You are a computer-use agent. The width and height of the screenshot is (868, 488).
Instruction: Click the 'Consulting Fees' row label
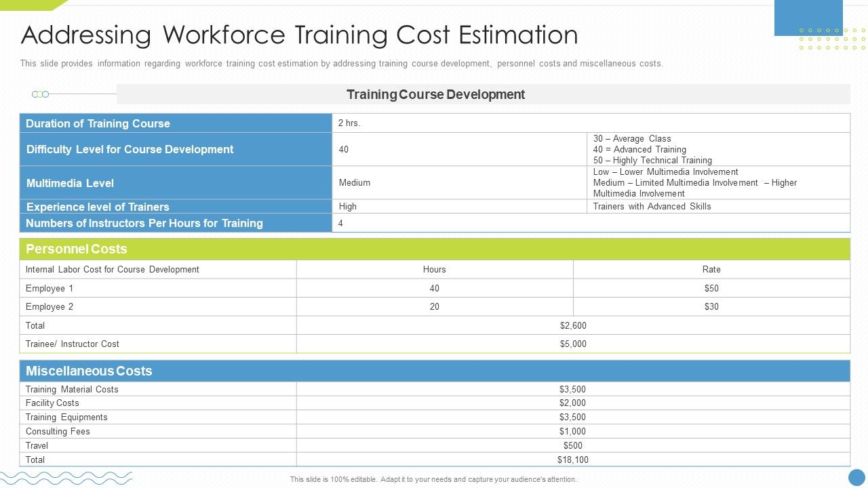click(x=58, y=431)
